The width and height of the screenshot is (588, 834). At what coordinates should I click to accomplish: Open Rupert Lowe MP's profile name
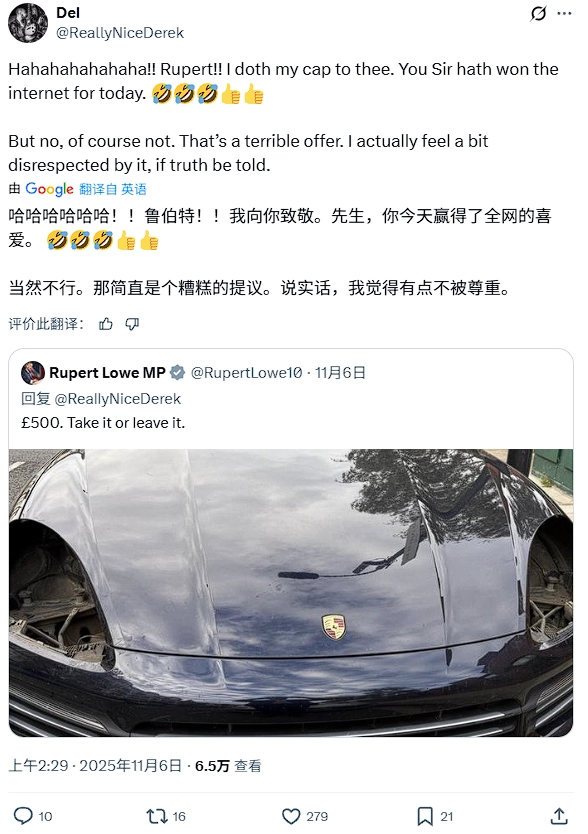(x=107, y=373)
